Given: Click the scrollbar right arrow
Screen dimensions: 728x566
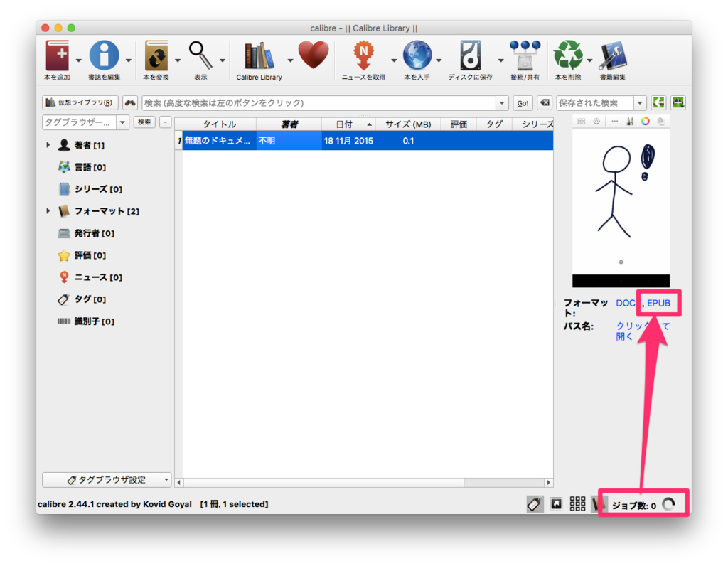Looking at the screenshot, I should click(x=549, y=482).
